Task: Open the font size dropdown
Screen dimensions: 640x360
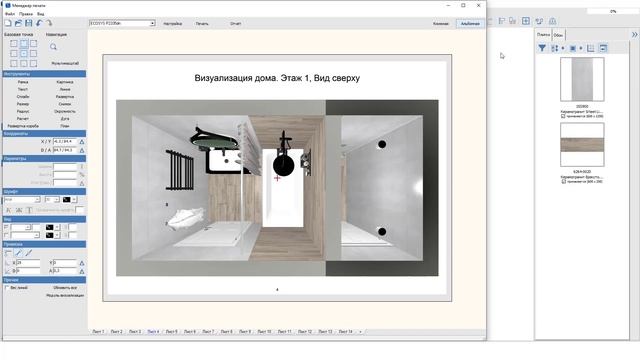Action: pos(57,200)
